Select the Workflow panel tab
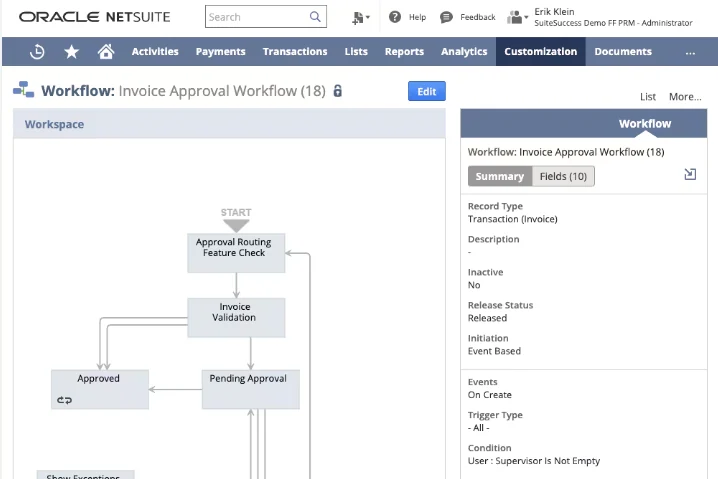 (x=645, y=124)
